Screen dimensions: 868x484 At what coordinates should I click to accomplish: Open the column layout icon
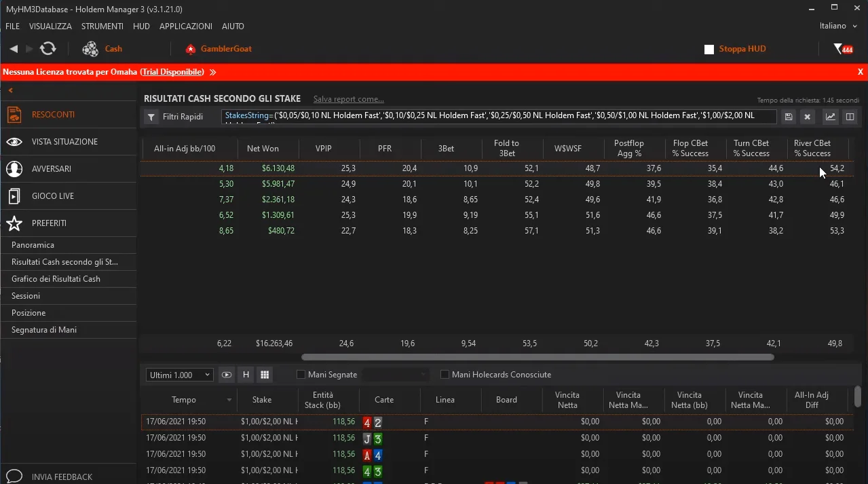pos(849,117)
